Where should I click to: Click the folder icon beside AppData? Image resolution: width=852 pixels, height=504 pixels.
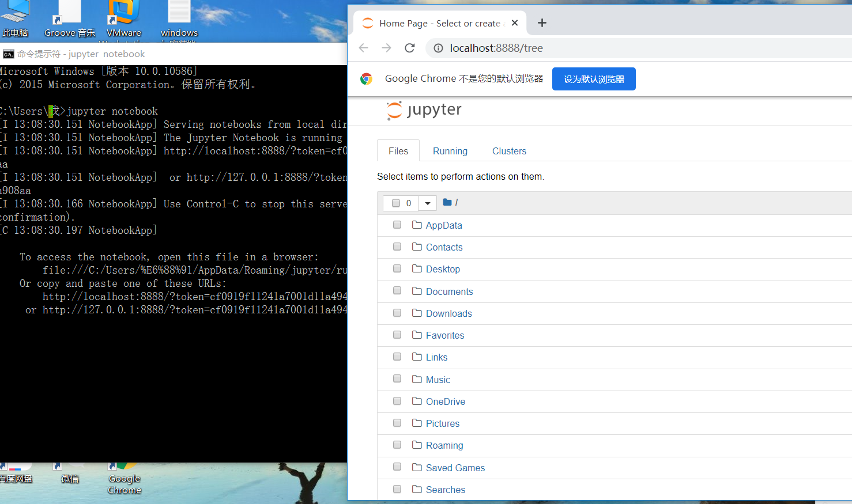click(x=417, y=225)
